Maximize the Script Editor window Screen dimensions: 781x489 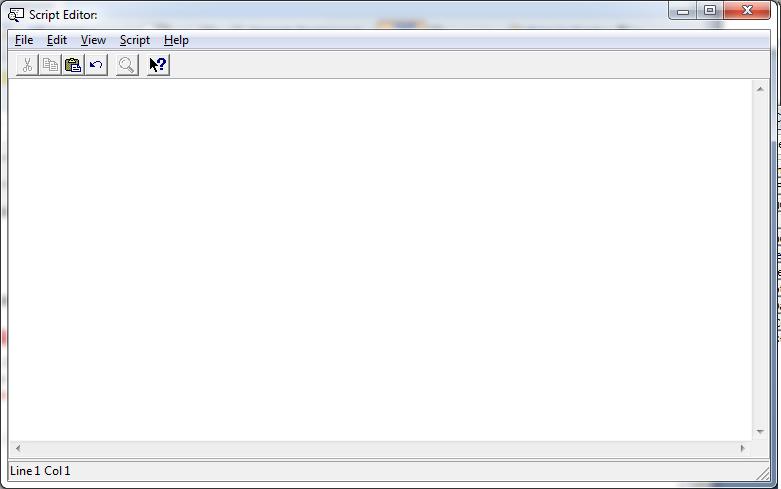pos(710,10)
